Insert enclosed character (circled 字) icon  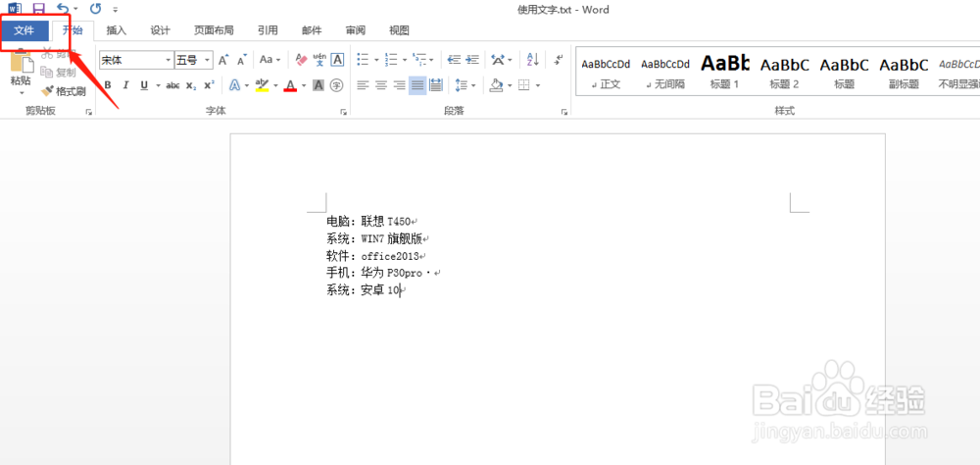(x=337, y=85)
